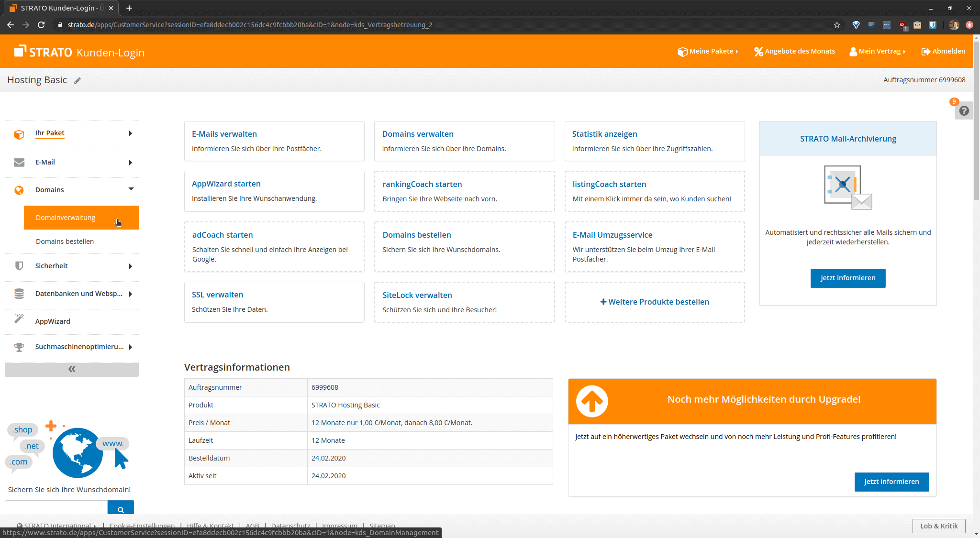The width and height of the screenshot is (980, 538).
Task: Expand the Suchmaschinenoptimierung submenu arrow
Action: (x=130, y=347)
